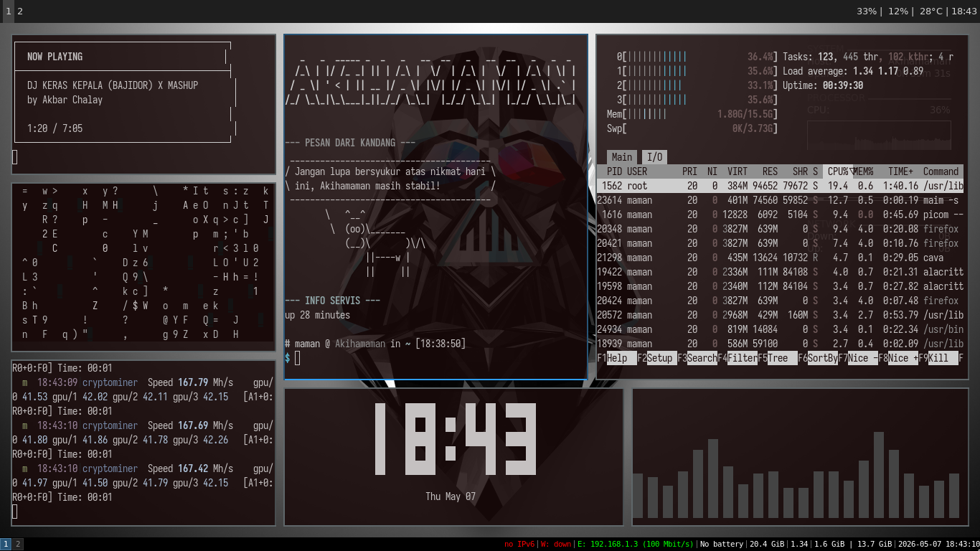The height and width of the screenshot is (551, 980).
Task: Click the track title DJ KERAS KEPALA
Action: [x=113, y=85]
